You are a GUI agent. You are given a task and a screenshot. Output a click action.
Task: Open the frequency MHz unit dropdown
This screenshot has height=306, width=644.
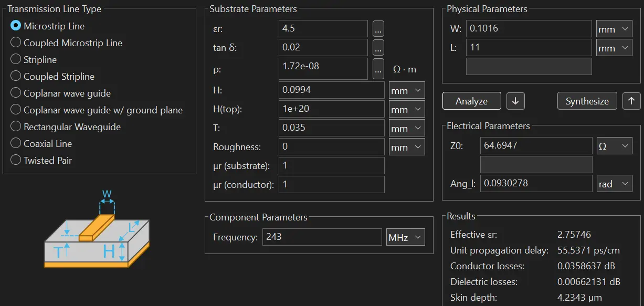[405, 237]
